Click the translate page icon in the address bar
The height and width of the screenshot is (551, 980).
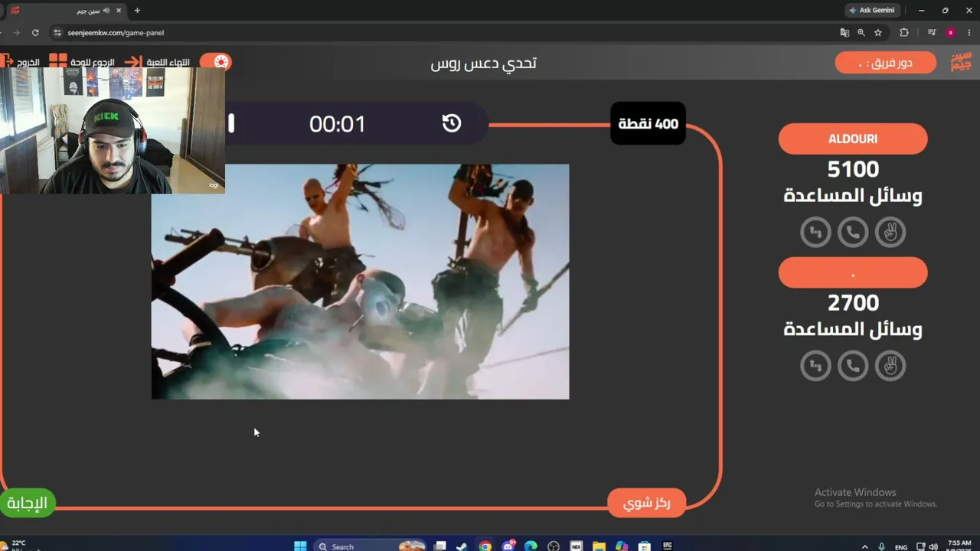click(x=844, y=33)
